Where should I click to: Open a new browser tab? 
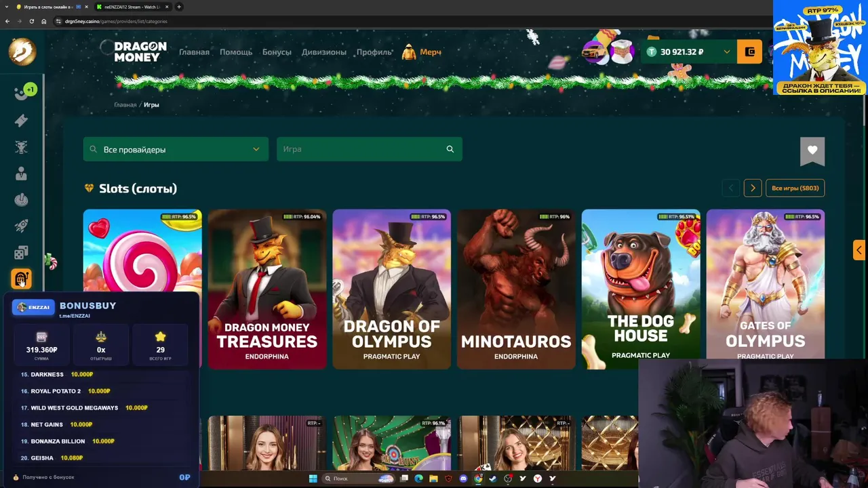(179, 7)
